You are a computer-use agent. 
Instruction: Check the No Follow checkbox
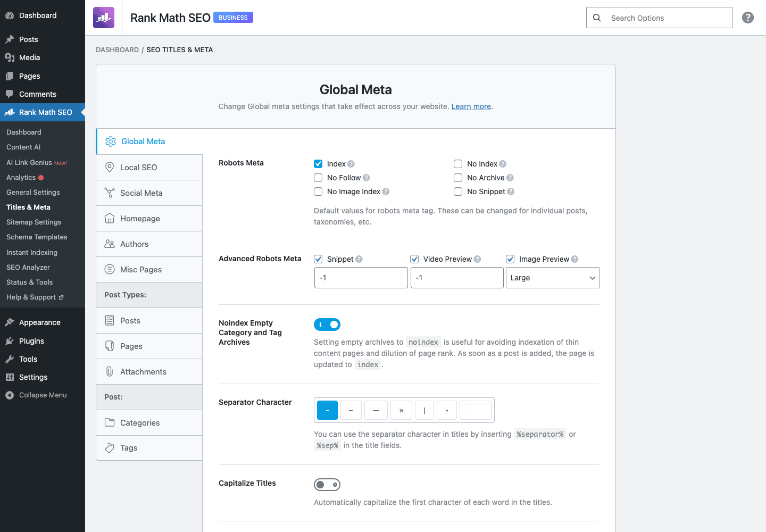tap(318, 178)
